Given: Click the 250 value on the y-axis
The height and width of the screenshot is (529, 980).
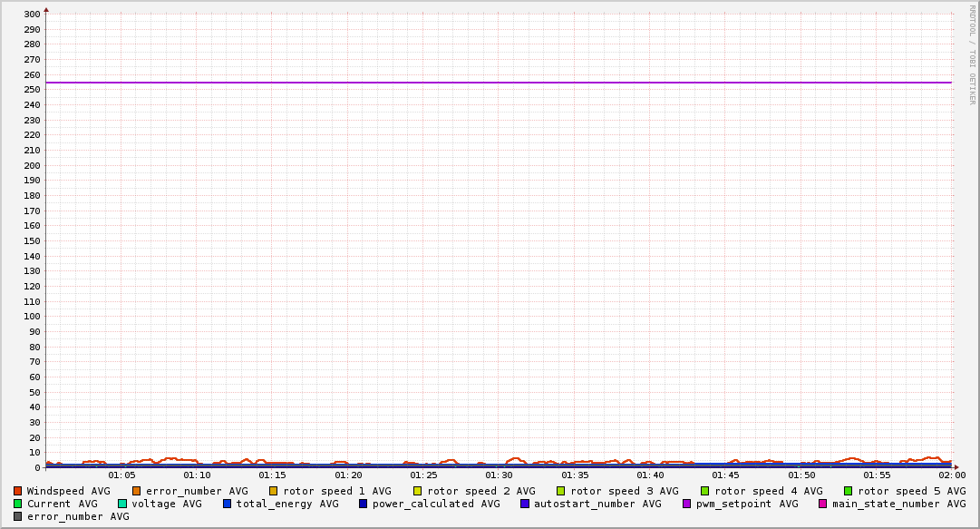Looking at the screenshot, I should (30, 90).
